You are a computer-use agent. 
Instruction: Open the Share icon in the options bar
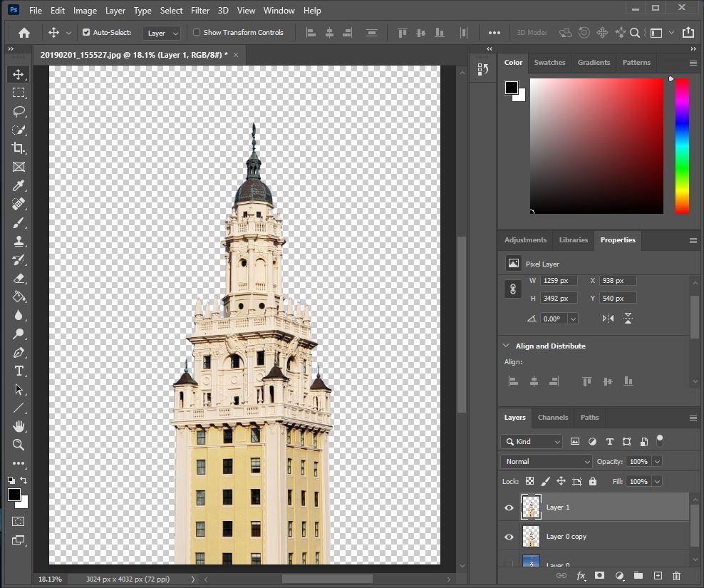688,32
